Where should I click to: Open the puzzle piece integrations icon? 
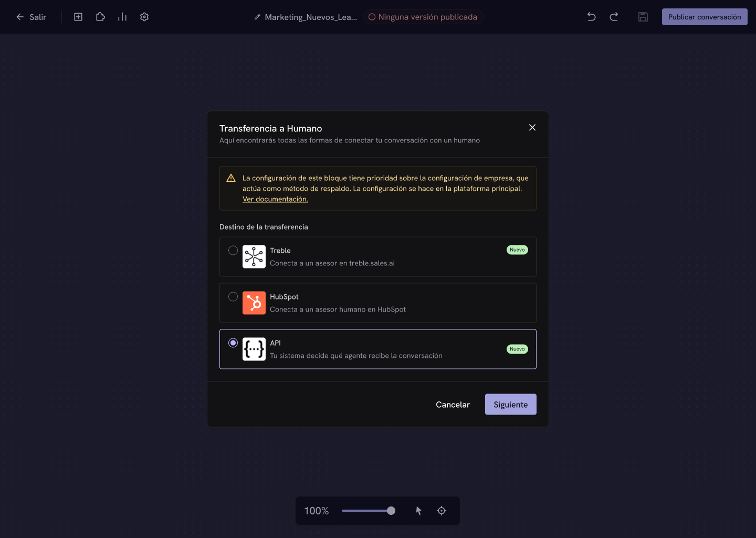point(100,17)
